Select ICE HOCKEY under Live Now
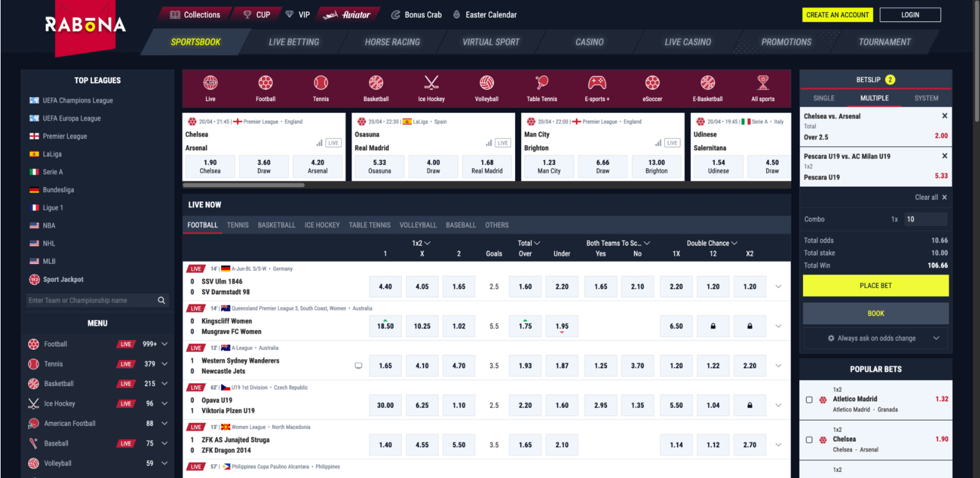This screenshot has width=980, height=478. (322, 225)
